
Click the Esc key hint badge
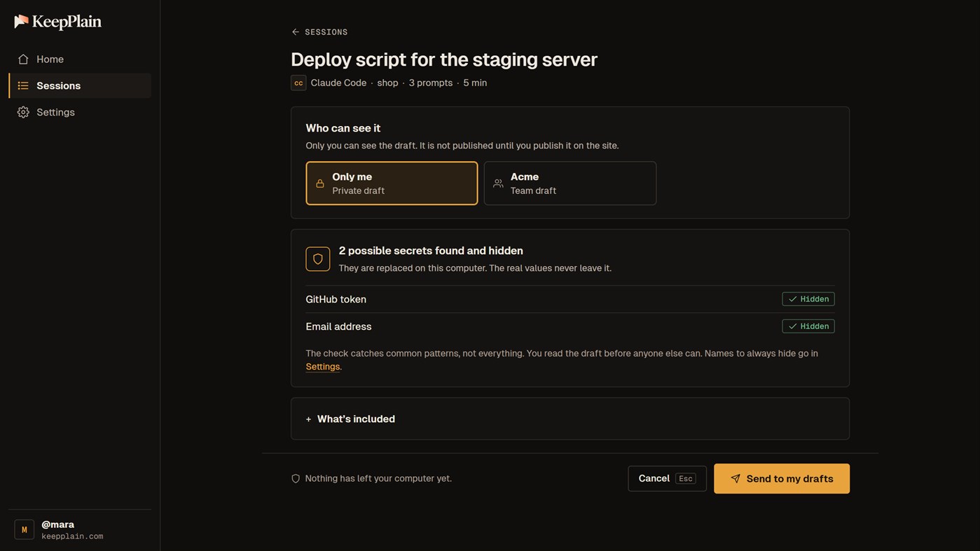tap(686, 479)
